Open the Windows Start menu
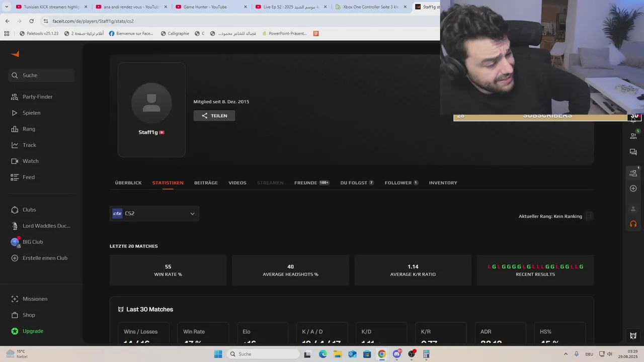The image size is (644, 362). [218, 354]
